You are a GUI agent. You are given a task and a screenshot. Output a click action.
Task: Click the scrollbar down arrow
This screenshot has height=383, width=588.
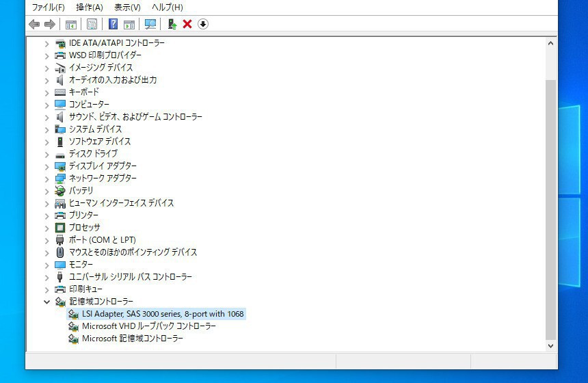click(x=550, y=346)
